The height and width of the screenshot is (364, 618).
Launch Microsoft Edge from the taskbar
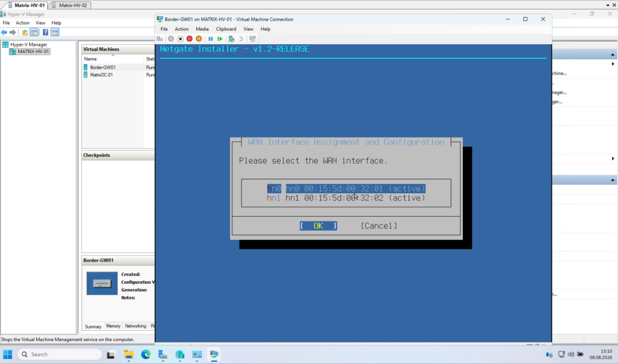pos(146,354)
